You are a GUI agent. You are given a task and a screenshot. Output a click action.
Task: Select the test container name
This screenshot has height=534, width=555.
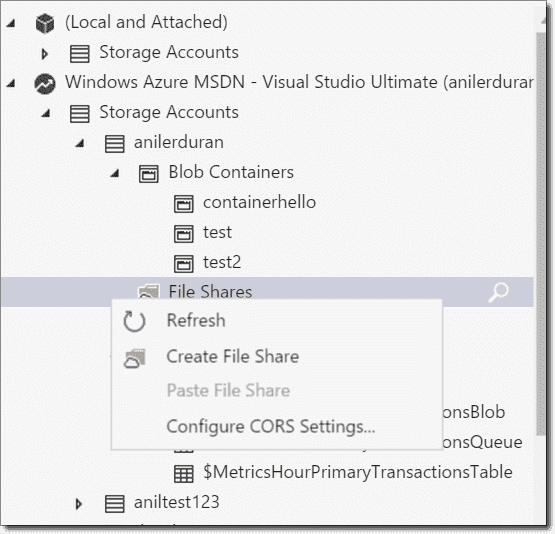pos(217,233)
